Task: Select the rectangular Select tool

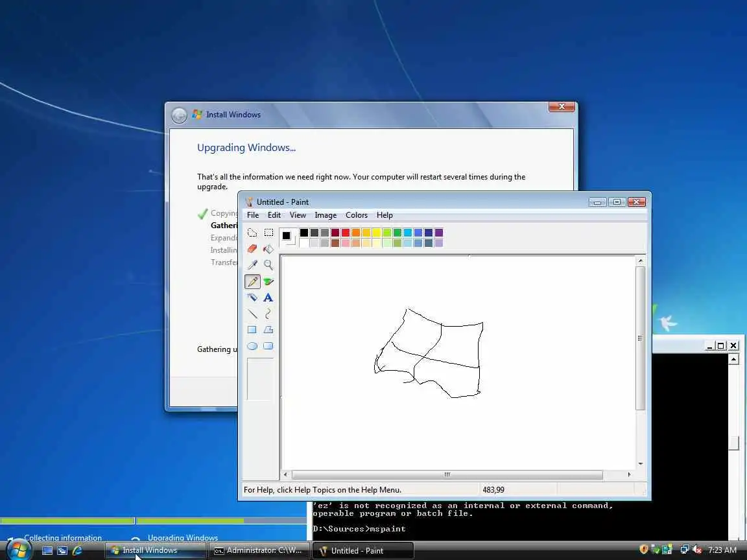Action: point(268,233)
